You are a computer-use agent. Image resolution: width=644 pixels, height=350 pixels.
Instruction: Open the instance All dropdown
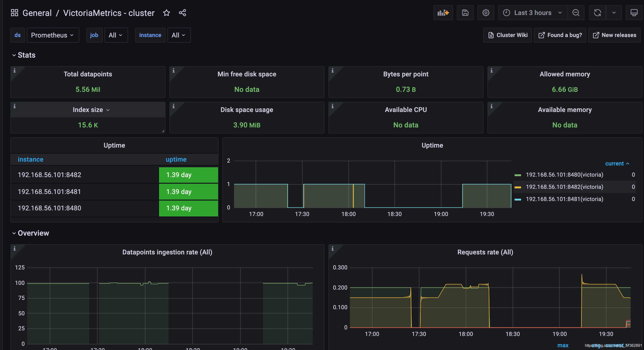[x=179, y=35]
